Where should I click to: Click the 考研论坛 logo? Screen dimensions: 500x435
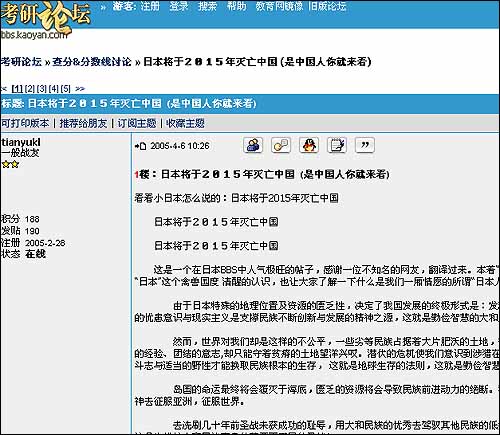pyautogui.click(x=46, y=18)
